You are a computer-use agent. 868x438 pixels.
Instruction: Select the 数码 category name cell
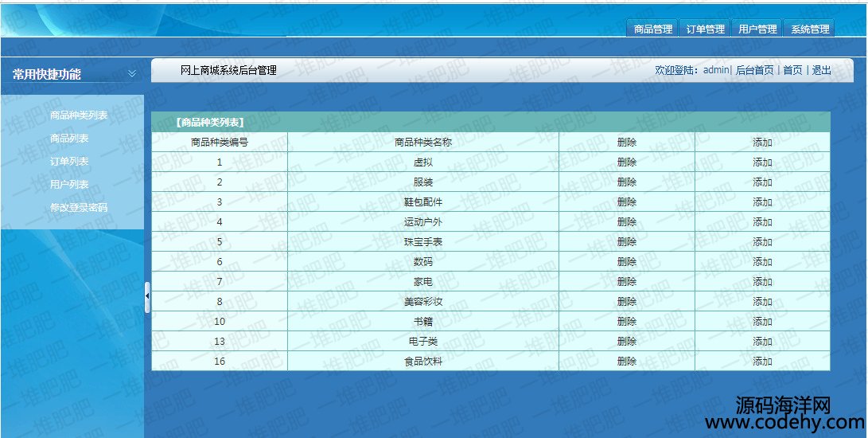pyautogui.click(x=423, y=262)
